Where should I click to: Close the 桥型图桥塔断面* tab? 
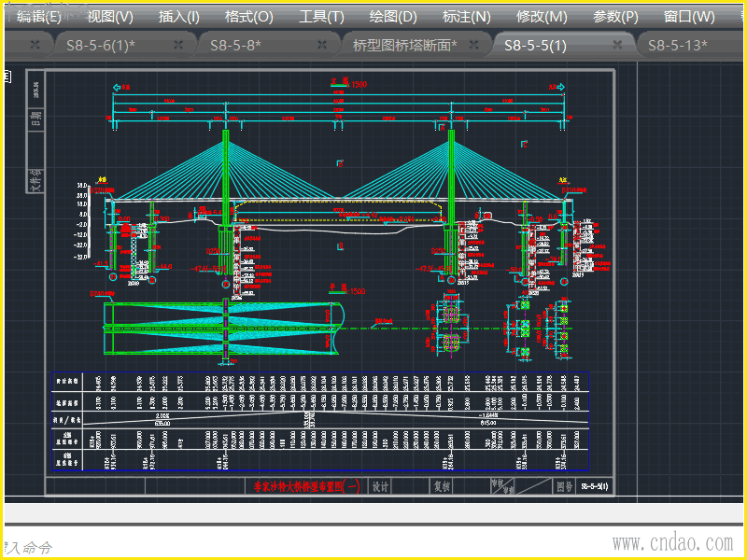pyautogui.click(x=473, y=45)
